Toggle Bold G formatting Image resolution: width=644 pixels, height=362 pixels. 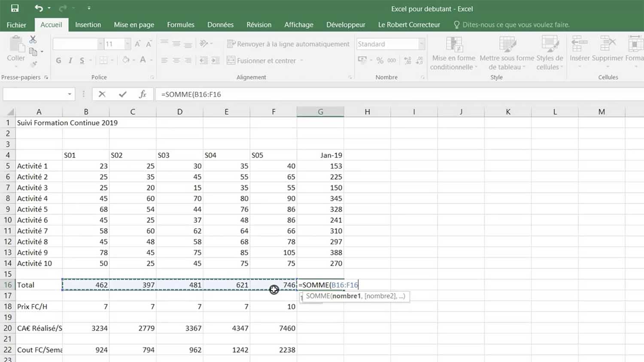pos(58,60)
